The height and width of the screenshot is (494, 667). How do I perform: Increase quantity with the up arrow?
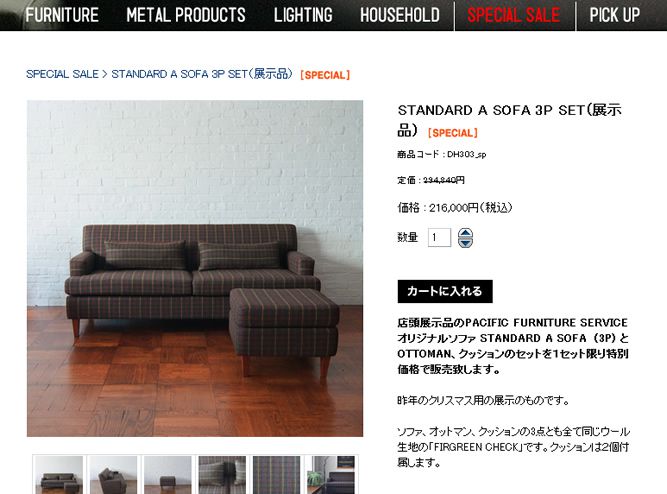(x=465, y=233)
